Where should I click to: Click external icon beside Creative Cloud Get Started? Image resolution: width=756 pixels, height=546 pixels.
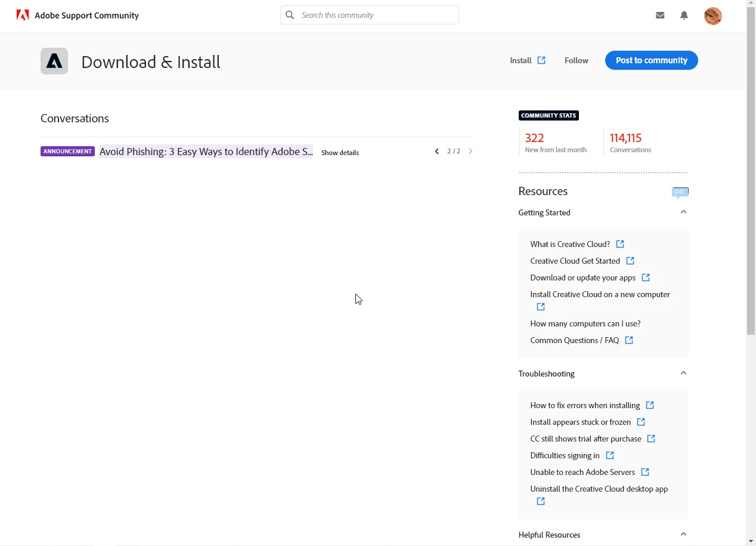coord(630,261)
